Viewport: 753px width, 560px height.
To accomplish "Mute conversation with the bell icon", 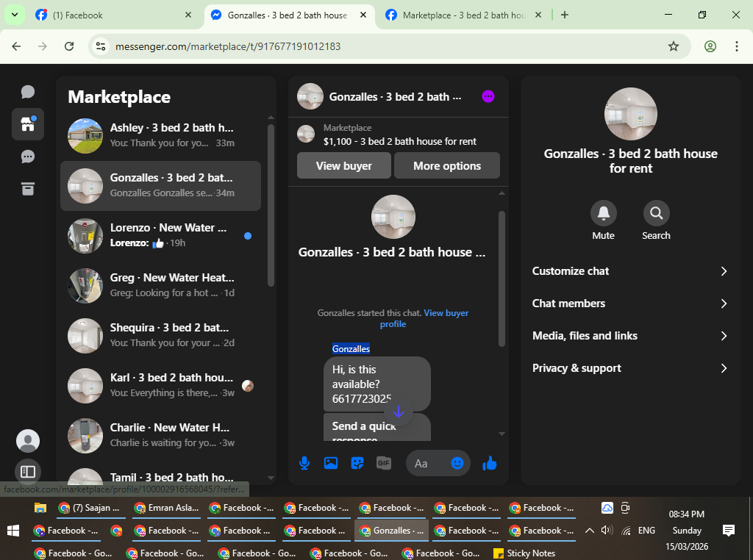I will tap(603, 213).
